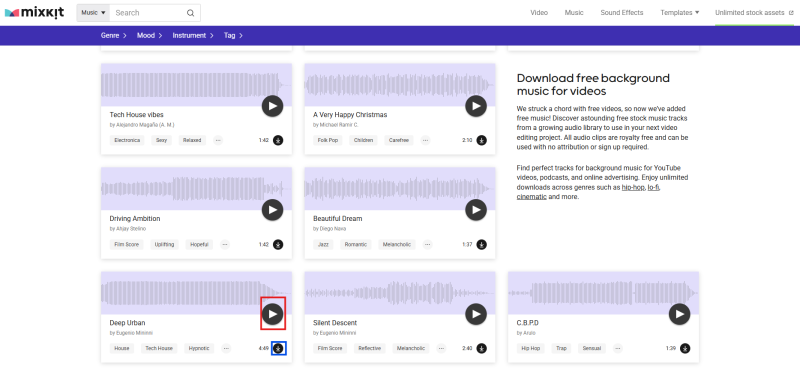Download the Tech House vibes track
This screenshot has width=800, height=369.
[278, 140]
